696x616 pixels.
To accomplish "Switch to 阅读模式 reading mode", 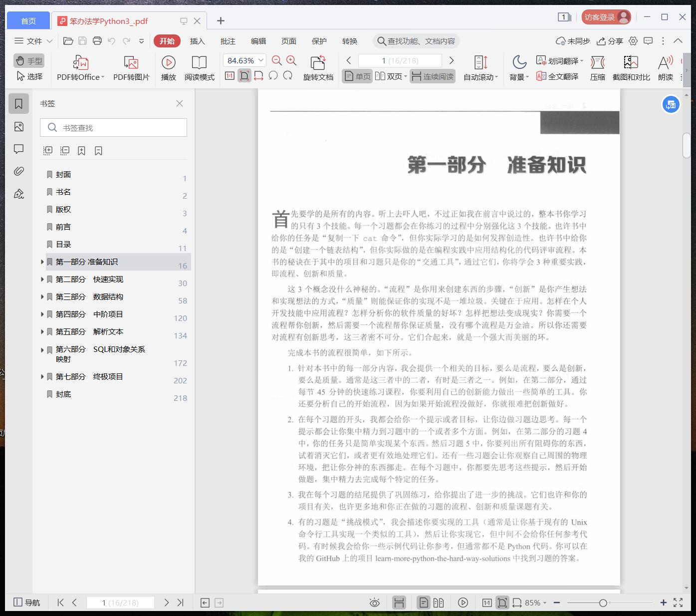I will (x=199, y=68).
